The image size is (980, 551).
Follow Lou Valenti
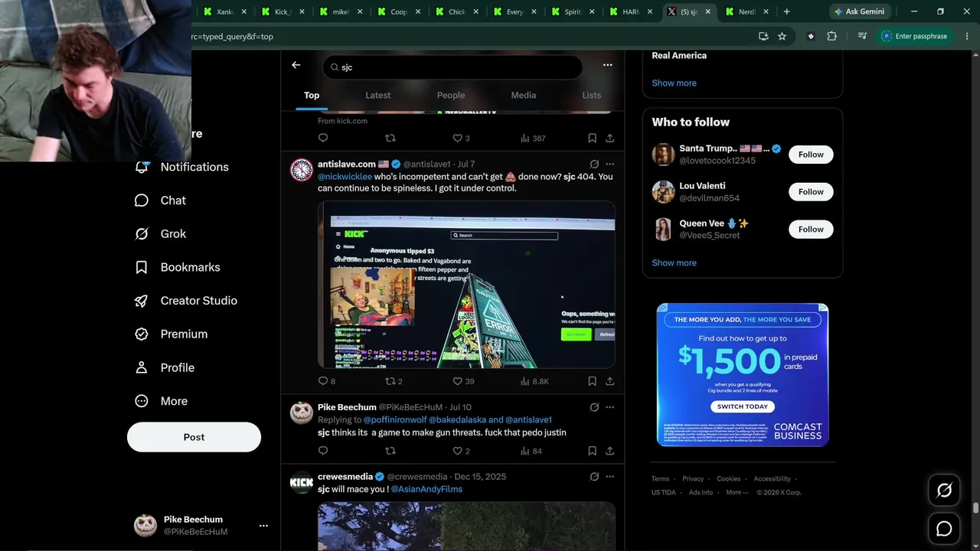(x=811, y=192)
